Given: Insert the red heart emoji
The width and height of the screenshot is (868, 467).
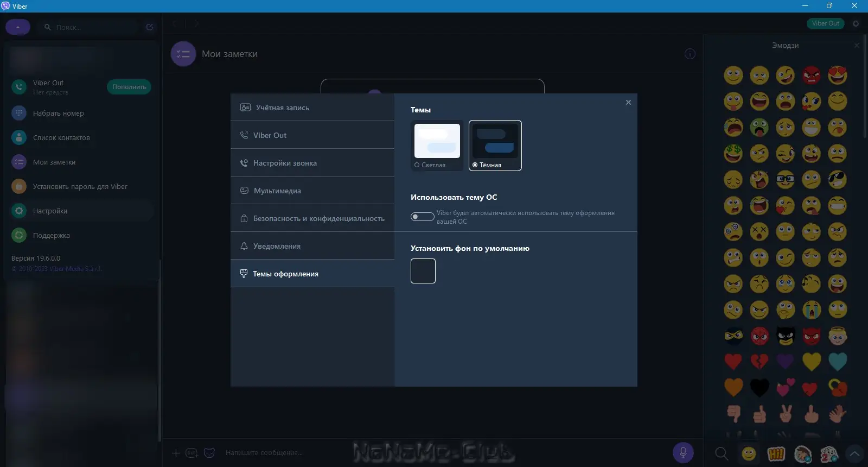Looking at the screenshot, I should pyautogui.click(x=733, y=362).
